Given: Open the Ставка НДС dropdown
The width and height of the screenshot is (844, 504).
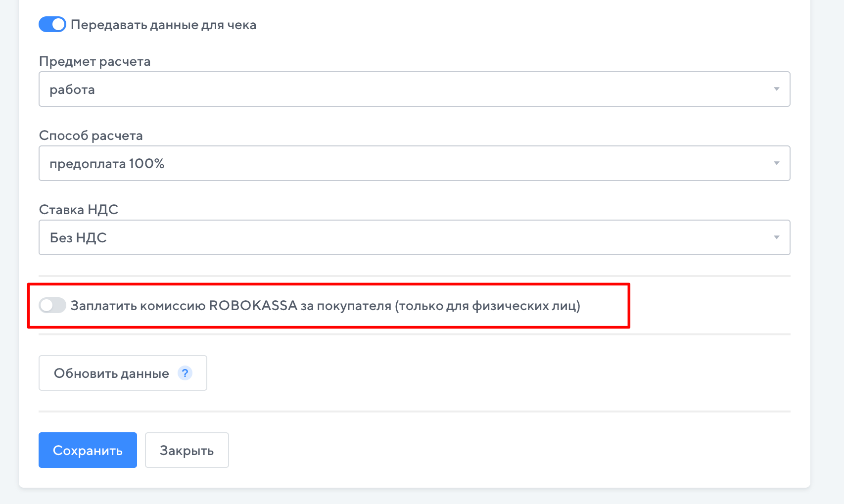Looking at the screenshot, I should (x=414, y=237).
